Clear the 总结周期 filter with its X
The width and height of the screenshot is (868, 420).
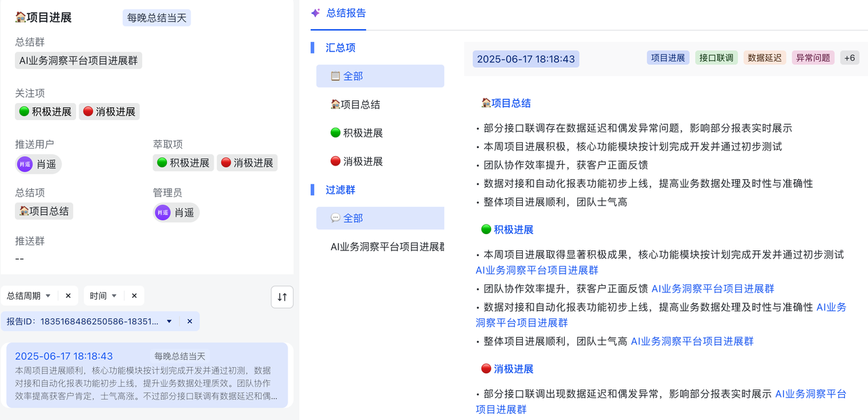click(x=68, y=296)
